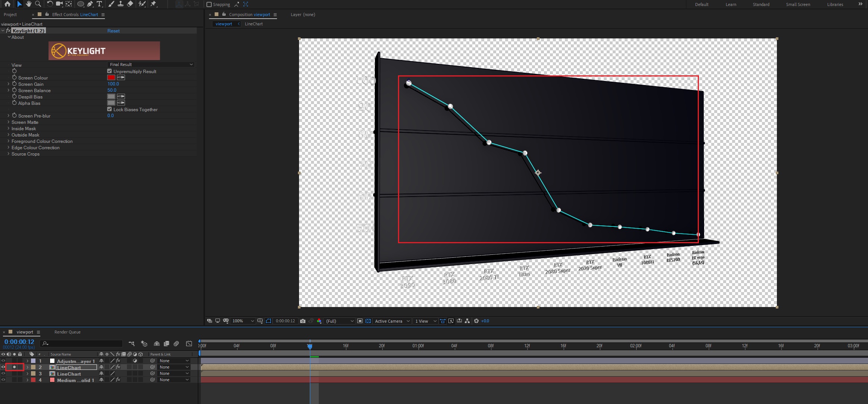
Task: Expand the Screen Matte section
Action: pos(8,122)
